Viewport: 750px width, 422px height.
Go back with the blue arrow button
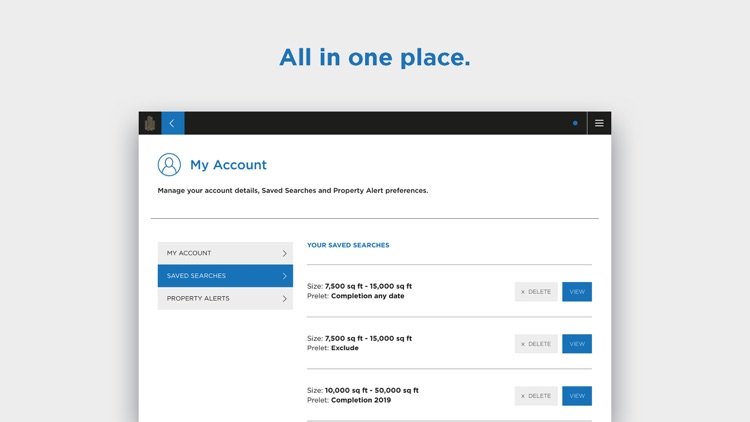tap(173, 123)
